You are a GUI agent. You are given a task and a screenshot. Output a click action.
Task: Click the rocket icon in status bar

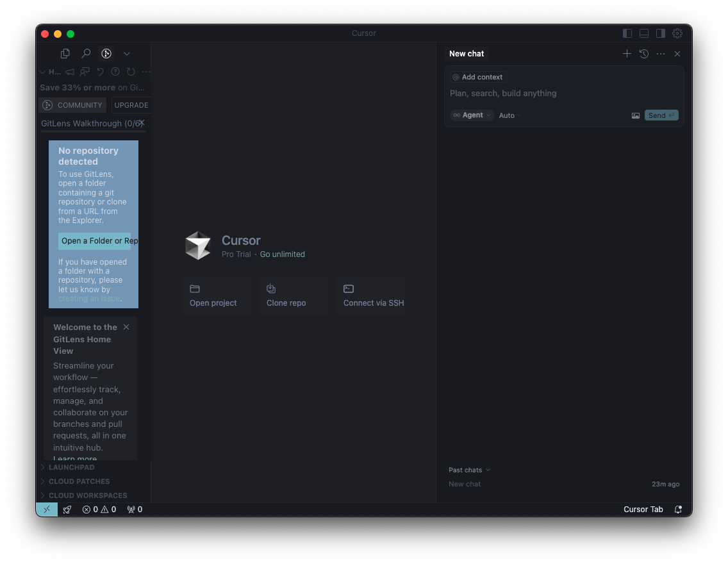[67, 510]
